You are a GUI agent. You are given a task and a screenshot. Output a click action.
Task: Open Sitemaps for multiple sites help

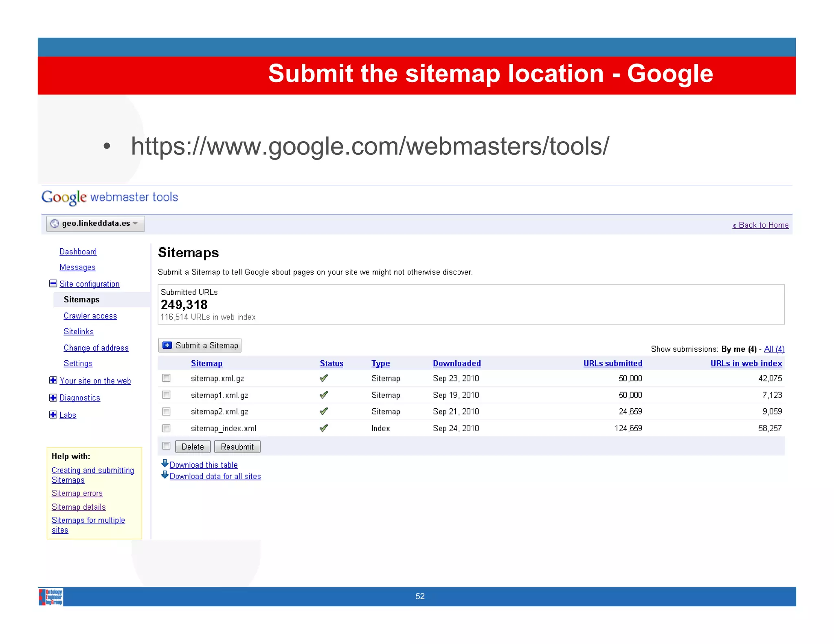88,525
